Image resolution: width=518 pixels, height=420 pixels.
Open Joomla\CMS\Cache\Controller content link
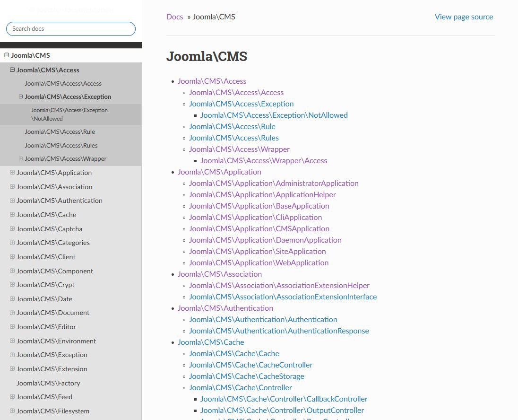(x=240, y=387)
